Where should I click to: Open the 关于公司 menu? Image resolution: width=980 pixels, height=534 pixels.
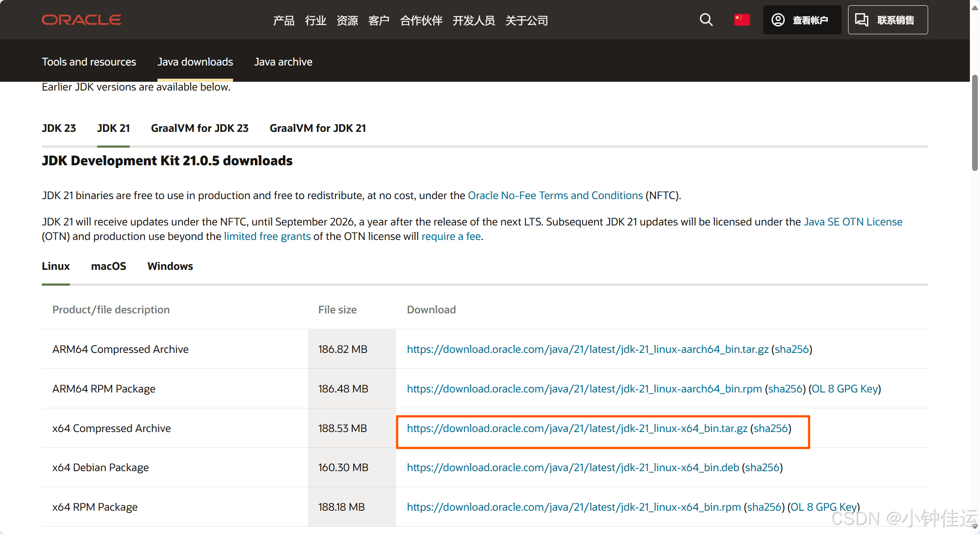[x=526, y=20]
